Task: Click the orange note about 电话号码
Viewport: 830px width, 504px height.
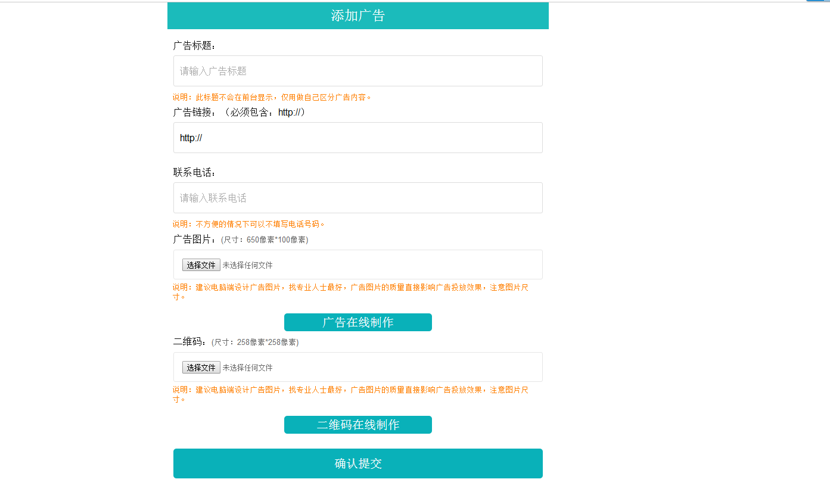Action: [249, 224]
